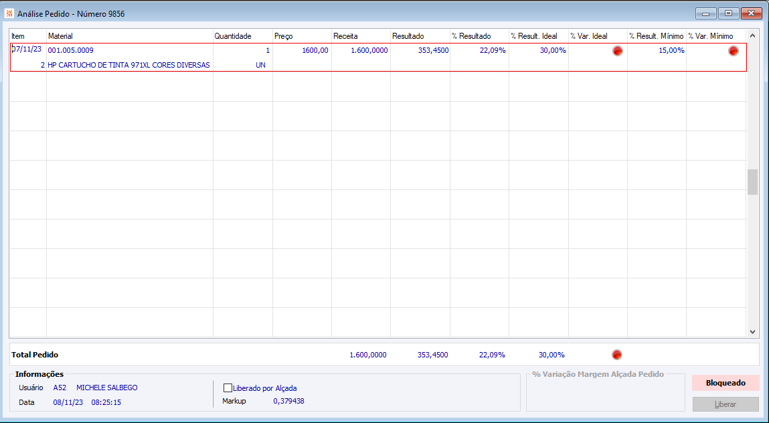Click the application icon in title bar
769x423 pixels.
pos(9,13)
